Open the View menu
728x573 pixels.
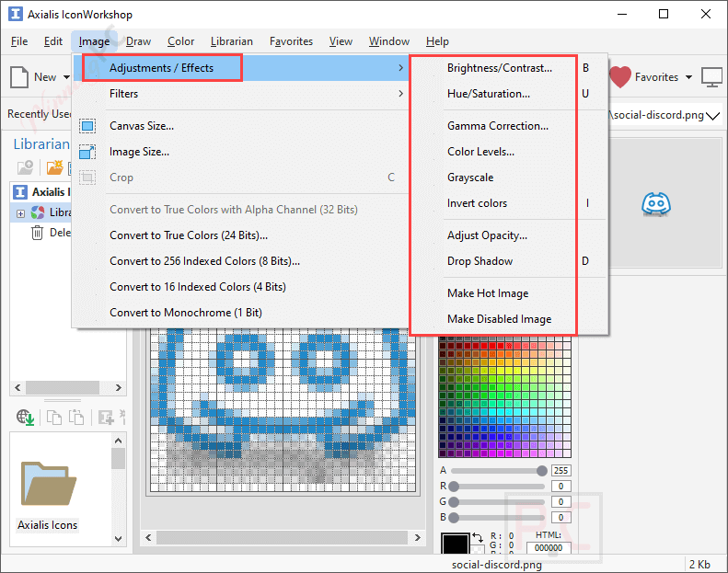[341, 41]
